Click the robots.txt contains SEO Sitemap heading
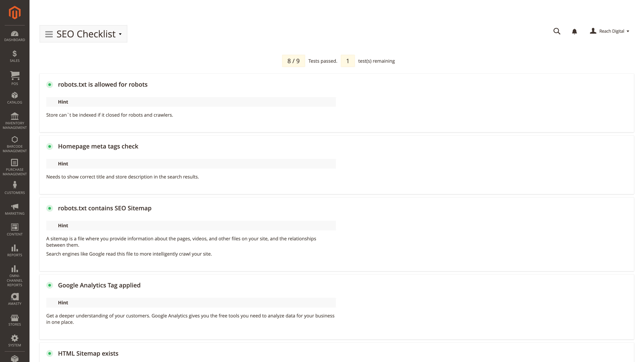 tap(104, 208)
